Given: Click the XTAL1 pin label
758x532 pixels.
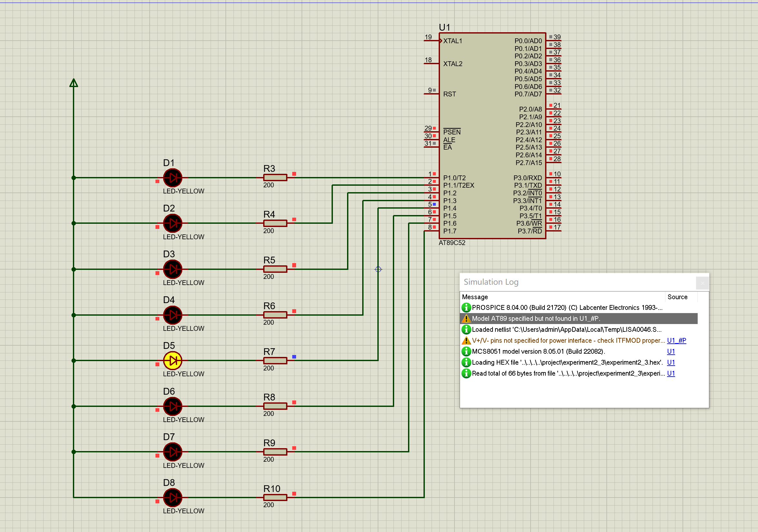Looking at the screenshot, I should (453, 41).
